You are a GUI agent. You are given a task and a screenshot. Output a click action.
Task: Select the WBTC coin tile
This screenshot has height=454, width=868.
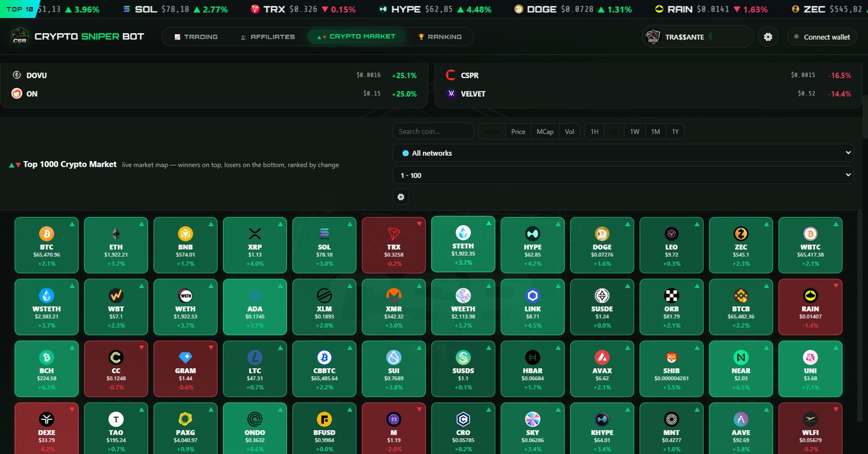click(810, 245)
